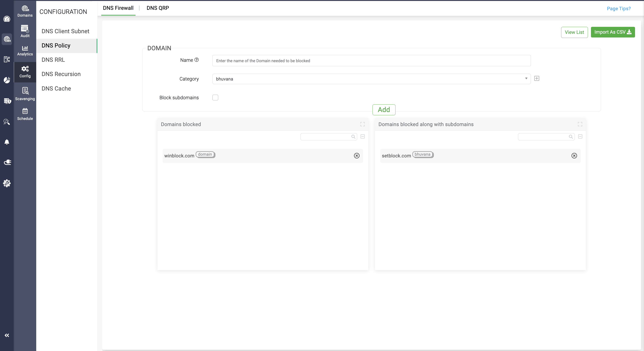The width and height of the screenshot is (644, 351).
Task: Click the View List button
Action: tap(574, 32)
